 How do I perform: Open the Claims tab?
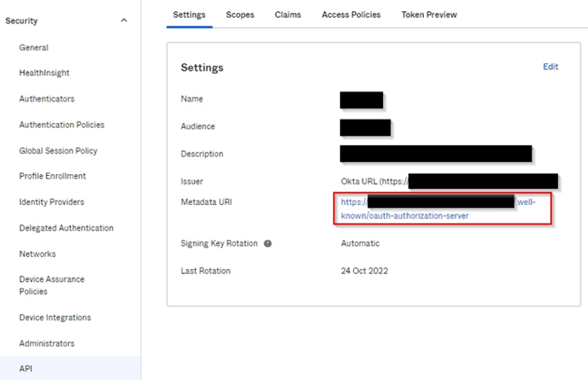pos(287,15)
